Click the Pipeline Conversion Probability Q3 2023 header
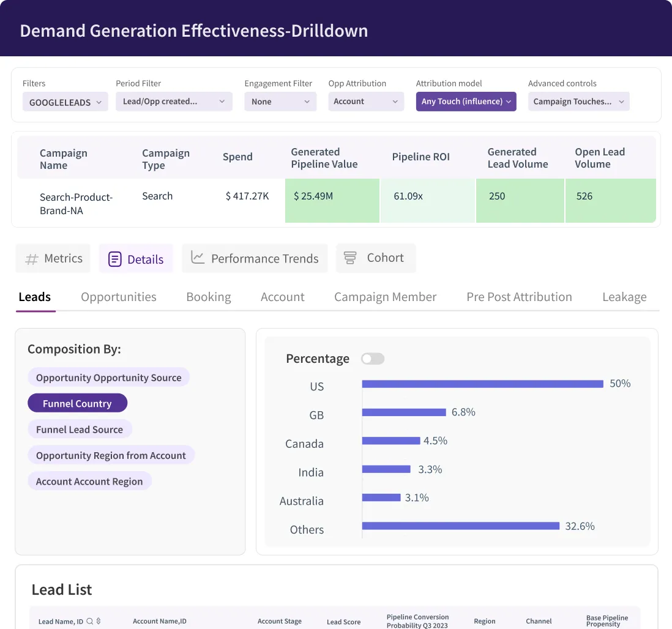672x629 pixels. [417, 621]
